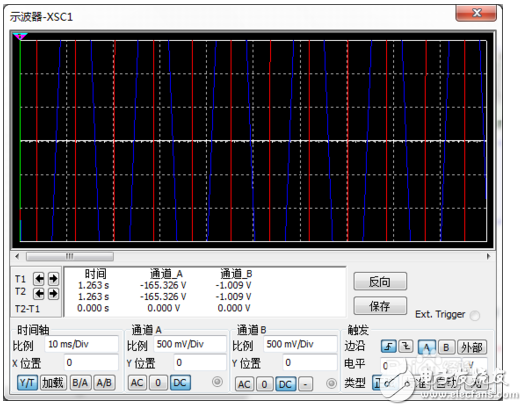Click the T1 cursor marker triangle
This screenshot has width=527, height=411.
(20, 36)
